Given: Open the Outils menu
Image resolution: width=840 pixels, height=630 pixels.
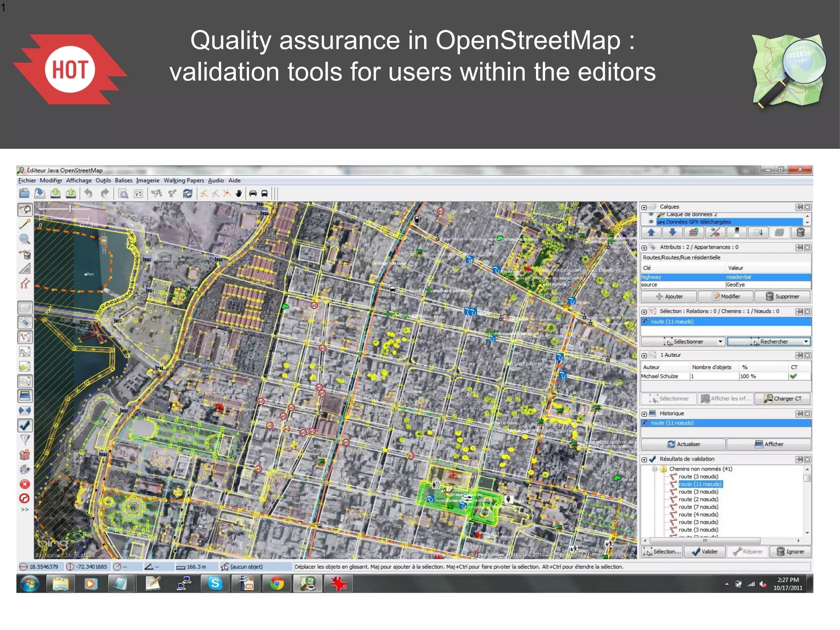Looking at the screenshot, I should (103, 180).
